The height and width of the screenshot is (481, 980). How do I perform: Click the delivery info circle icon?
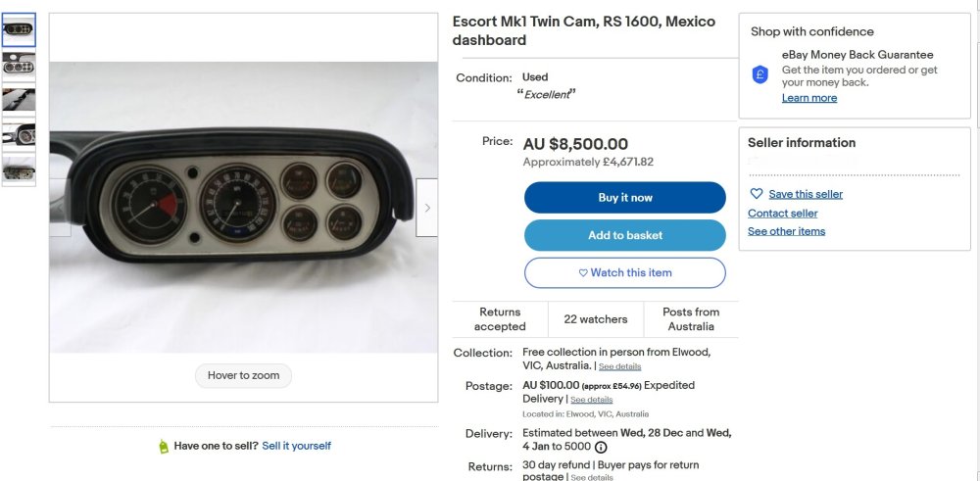tap(601, 448)
